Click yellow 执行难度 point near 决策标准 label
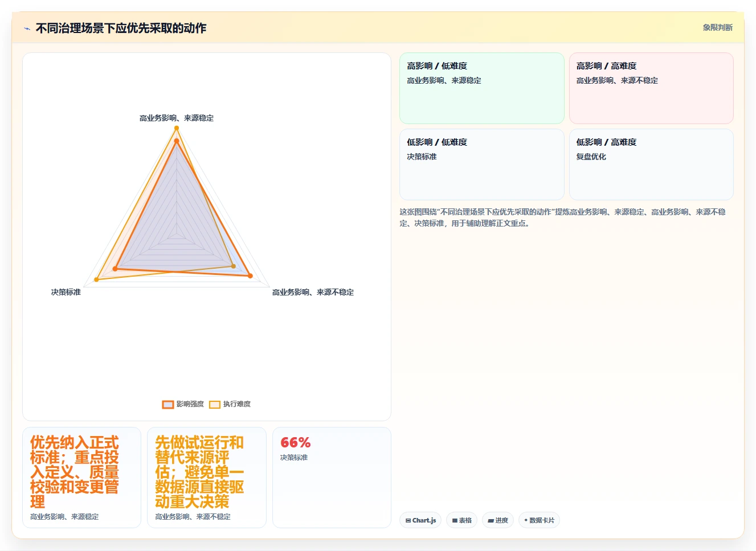 [x=96, y=279]
